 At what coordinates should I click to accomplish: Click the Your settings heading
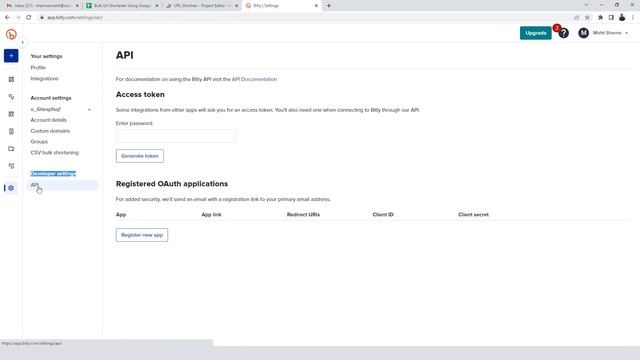tap(47, 56)
